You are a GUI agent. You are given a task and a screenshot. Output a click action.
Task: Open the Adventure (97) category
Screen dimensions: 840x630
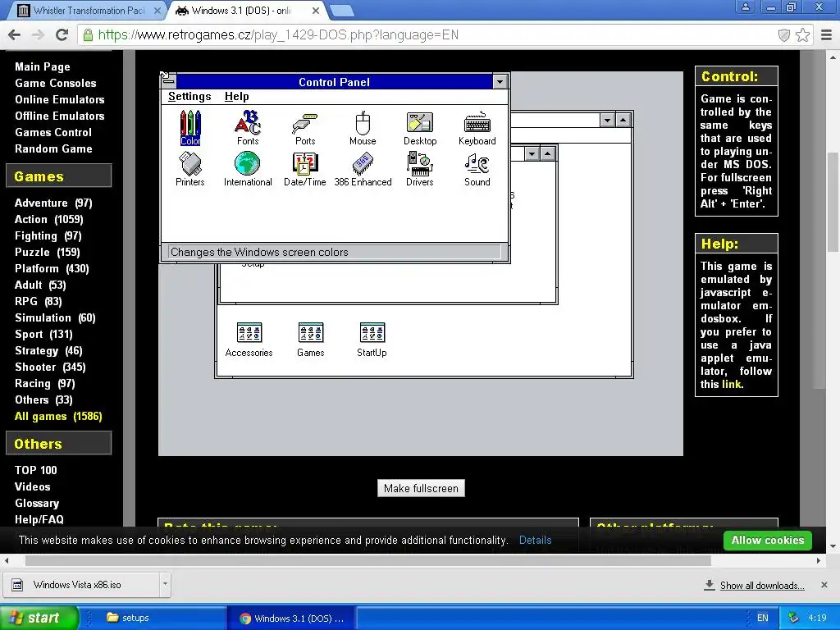coord(53,203)
